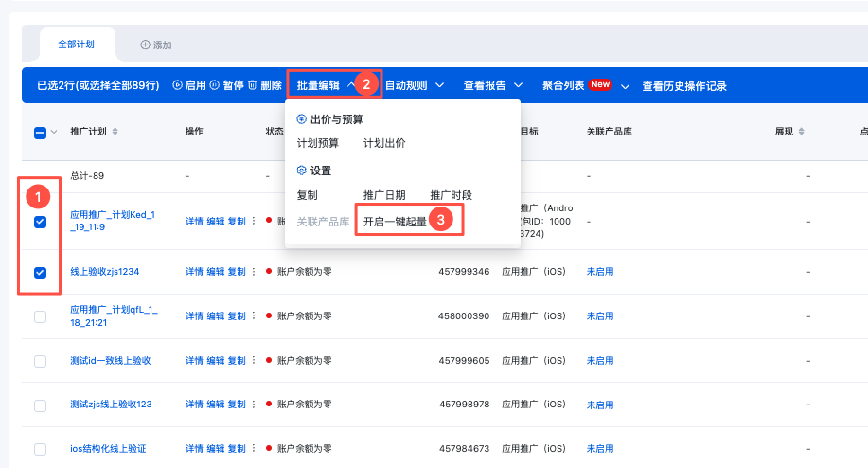The image size is (868, 468).
Task: Open more actions dots for 线上验收zjs1234
Action: (x=254, y=272)
